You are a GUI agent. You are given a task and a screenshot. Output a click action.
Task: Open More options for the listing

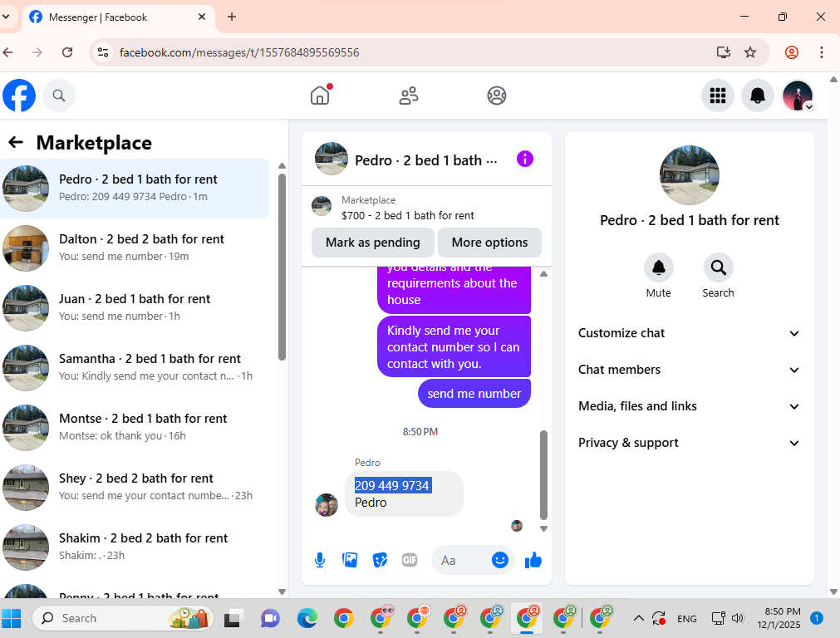tap(489, 243)
